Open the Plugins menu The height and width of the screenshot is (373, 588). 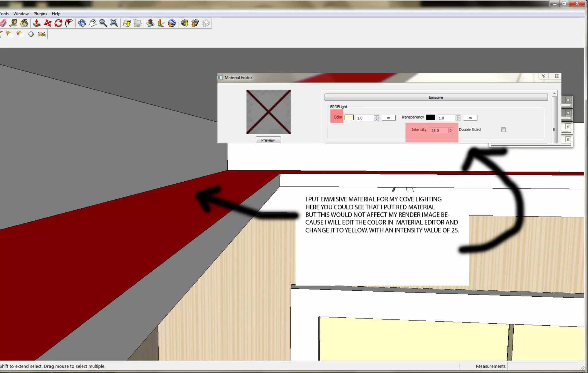tap(40, 14)
